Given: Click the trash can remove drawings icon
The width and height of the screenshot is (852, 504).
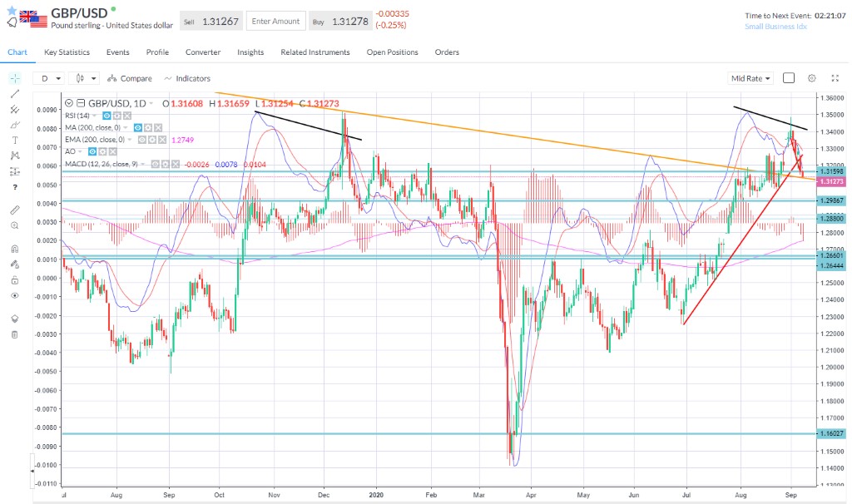Looking at the screenshot, I should point(14,334).
